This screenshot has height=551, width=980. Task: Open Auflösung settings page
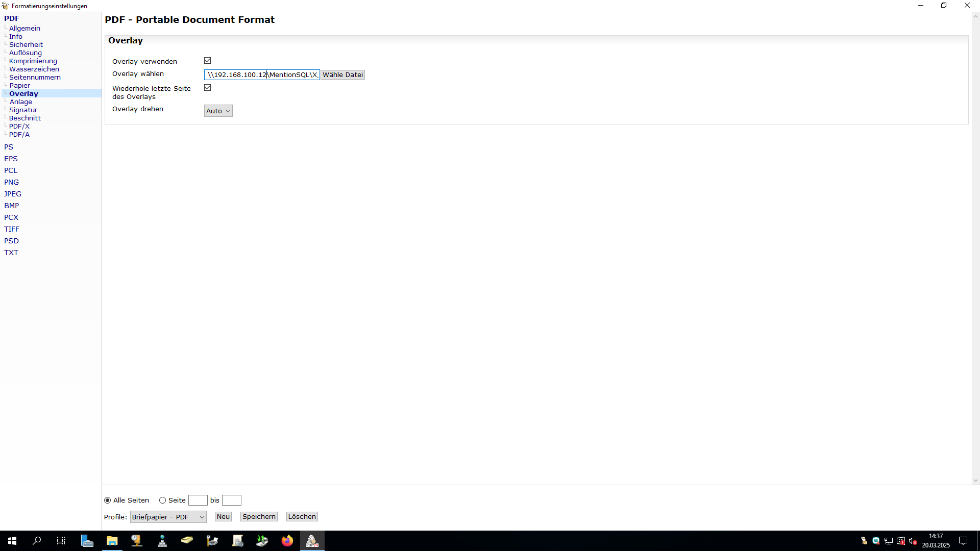[x=26, y=53]
